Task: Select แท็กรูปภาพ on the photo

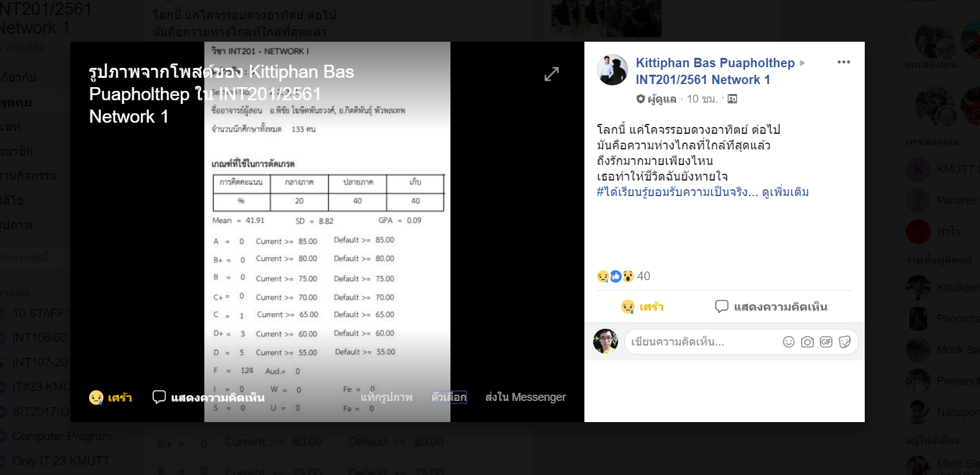Action: [x=386, y=397]
